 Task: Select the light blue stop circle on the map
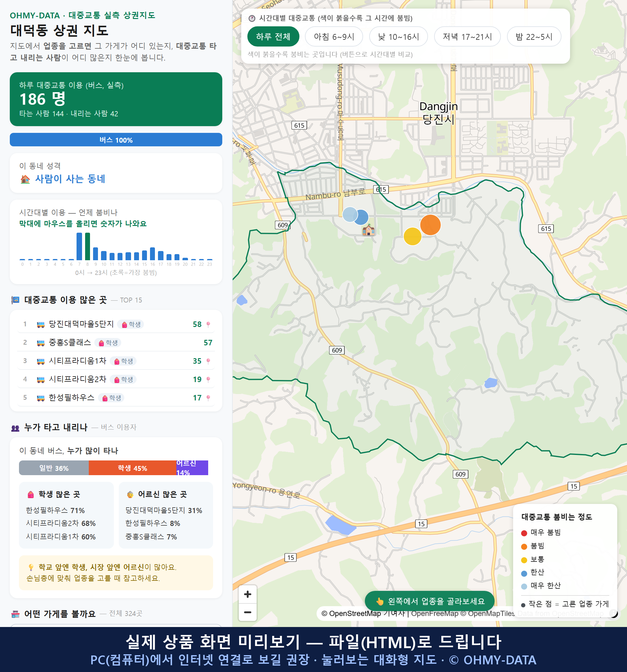(x=350, y=214)
